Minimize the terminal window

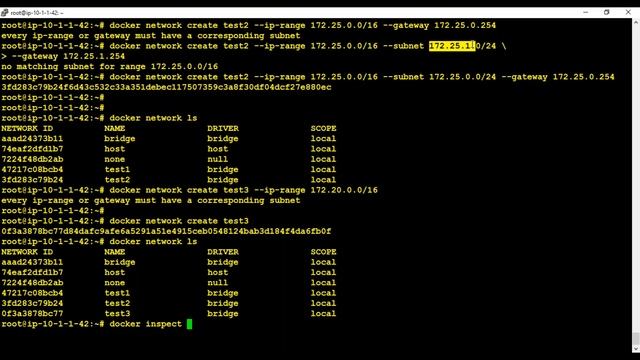[x=586, y=13]
